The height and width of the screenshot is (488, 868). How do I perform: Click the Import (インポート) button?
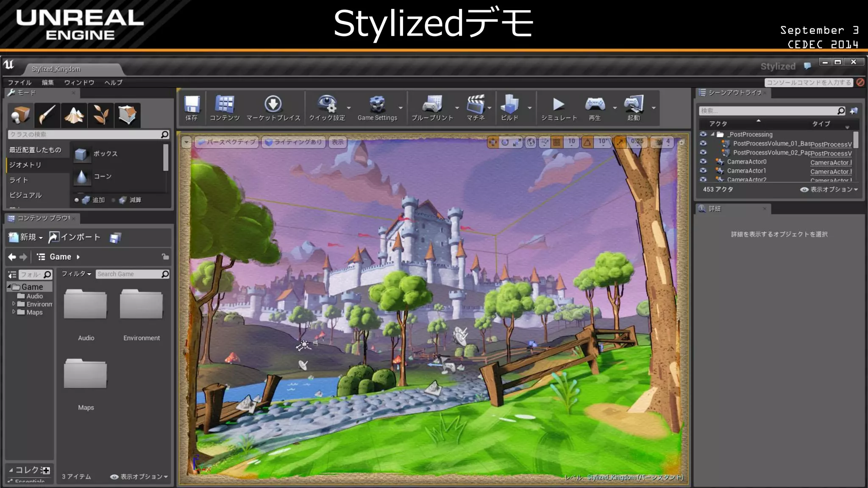(74, 237)
